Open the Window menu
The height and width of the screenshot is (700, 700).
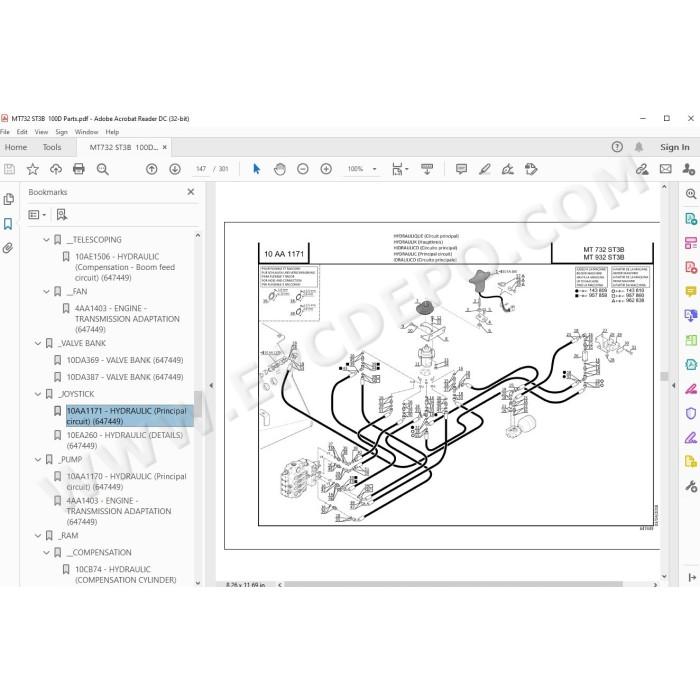click(x=86, y=132)
